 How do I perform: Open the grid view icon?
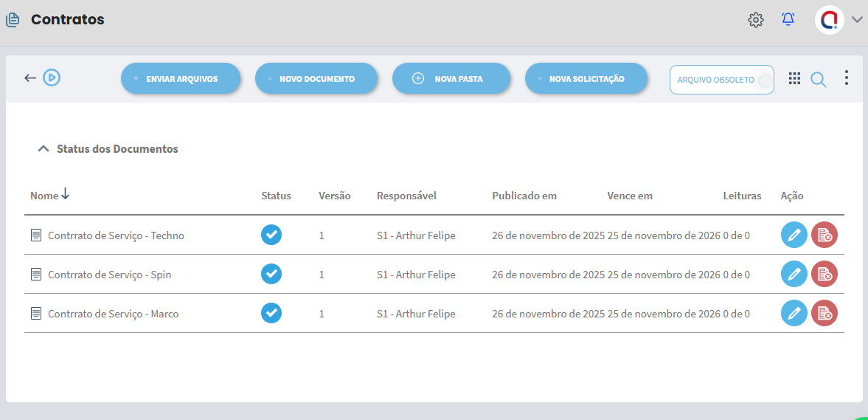tap(794, 79)
